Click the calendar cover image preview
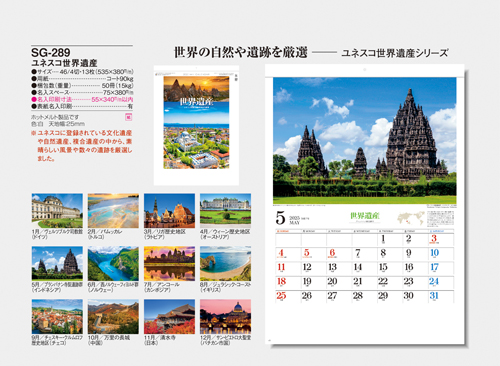This screenshot has width=500, height=366. pyautogui.click(x=196, y=125)
